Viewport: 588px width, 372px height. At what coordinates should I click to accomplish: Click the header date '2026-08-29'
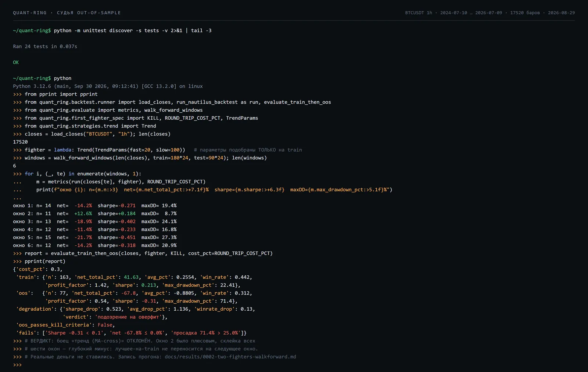[x=561, y=13]
